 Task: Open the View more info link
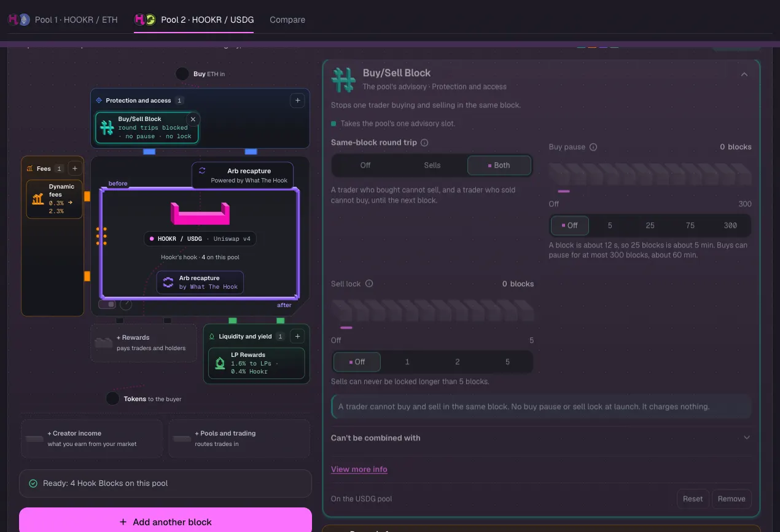359,469
